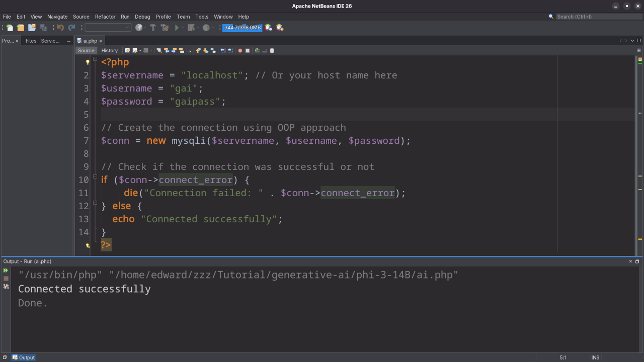Close the Projects panel tab

point(17,41)
